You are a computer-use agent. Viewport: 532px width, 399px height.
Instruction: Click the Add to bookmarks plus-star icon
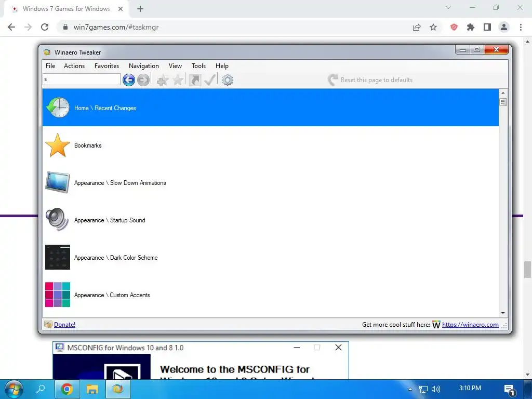point(163,81)
